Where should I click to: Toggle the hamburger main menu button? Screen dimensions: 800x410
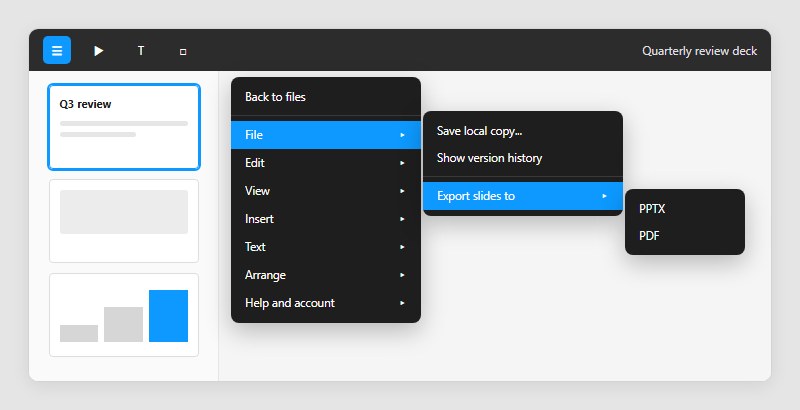tap(57, 50)
